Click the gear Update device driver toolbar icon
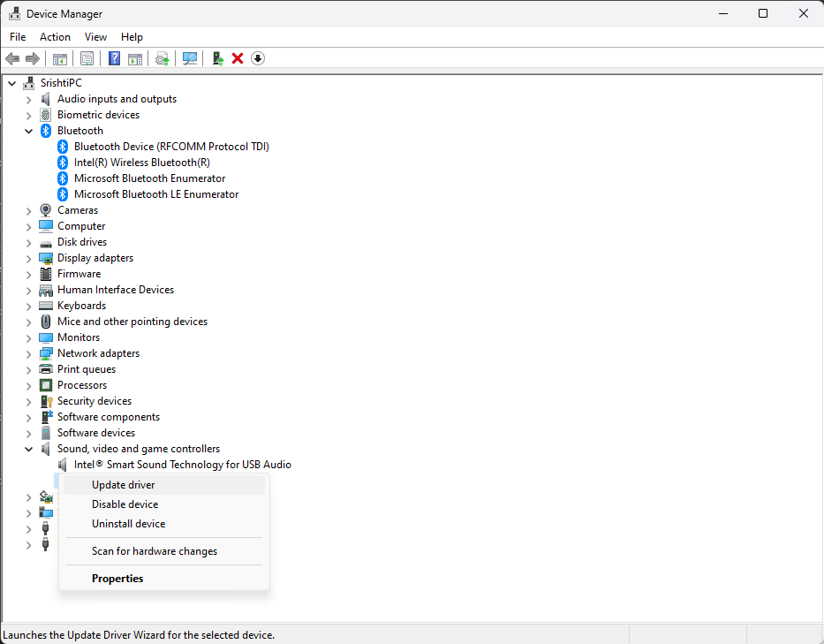 click(162, 58)
